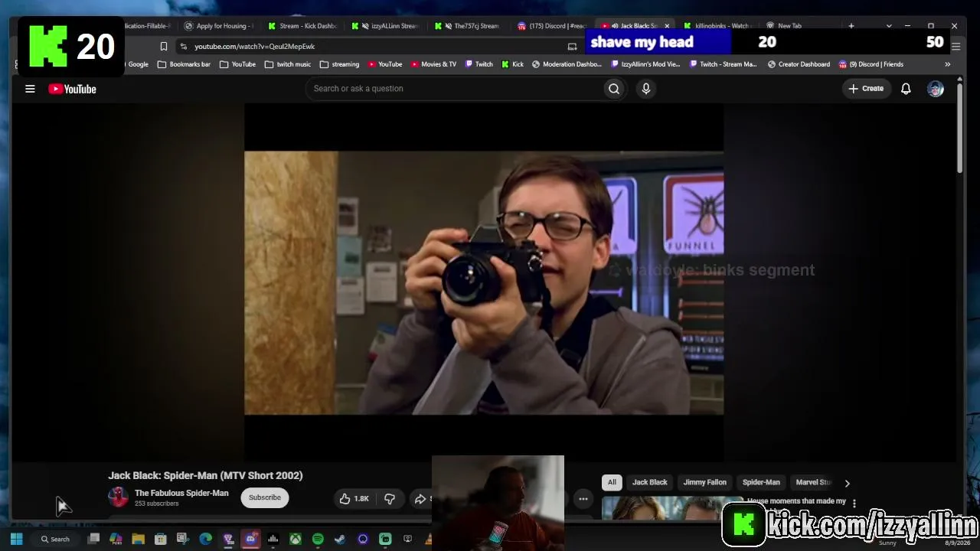
Task: Open Discord from the taskbar
Action: click(250, 539)
